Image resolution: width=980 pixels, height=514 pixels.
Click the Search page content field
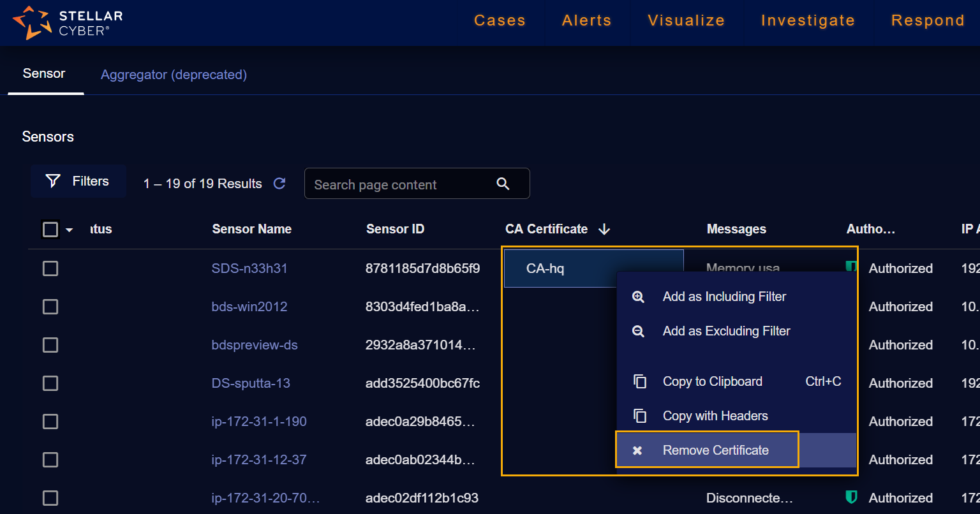pos(402,184)
